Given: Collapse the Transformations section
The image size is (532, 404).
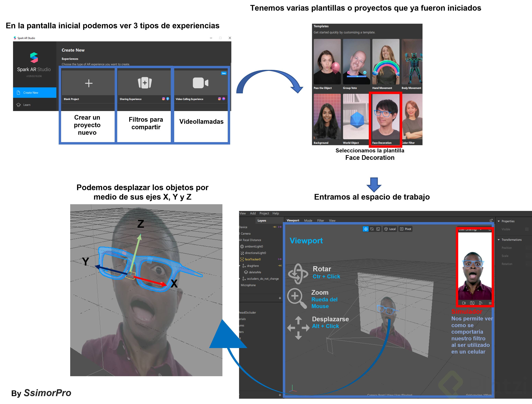Looking at the screenshot, I should coord(499,240).
